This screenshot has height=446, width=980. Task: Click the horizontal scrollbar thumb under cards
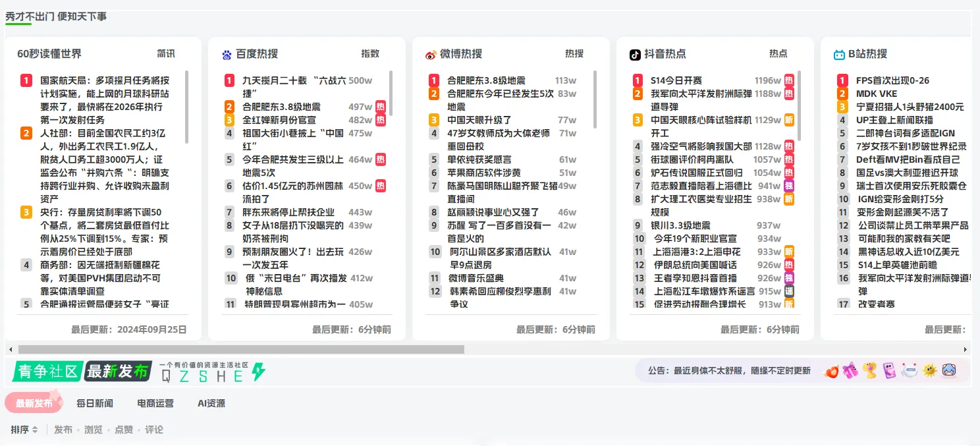[241, 349]
